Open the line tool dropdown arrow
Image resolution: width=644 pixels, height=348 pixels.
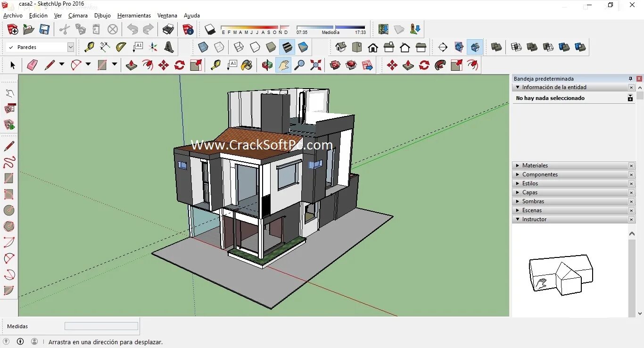click(x=62, y=65)
